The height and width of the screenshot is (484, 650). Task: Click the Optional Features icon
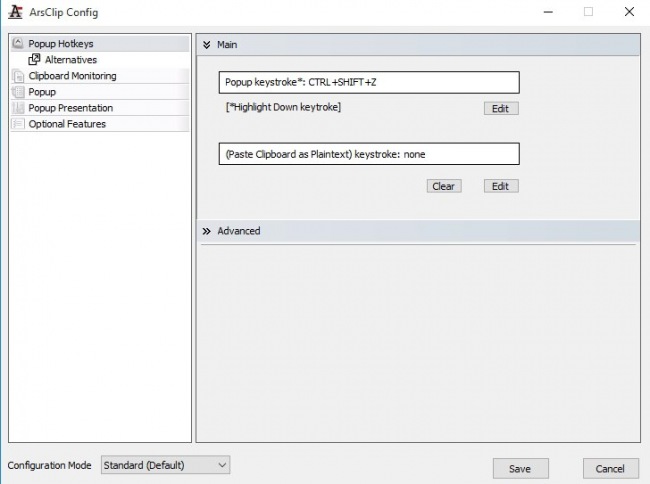tap(18, 123)
